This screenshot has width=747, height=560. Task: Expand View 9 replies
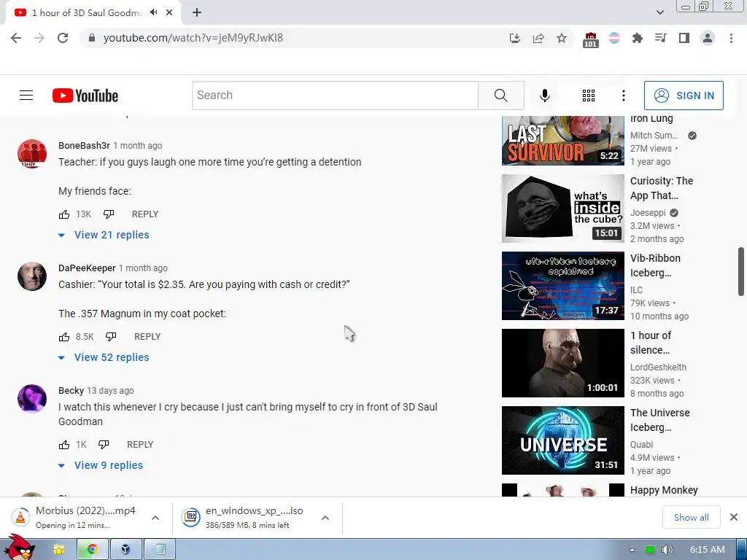[x=101, y=465]
